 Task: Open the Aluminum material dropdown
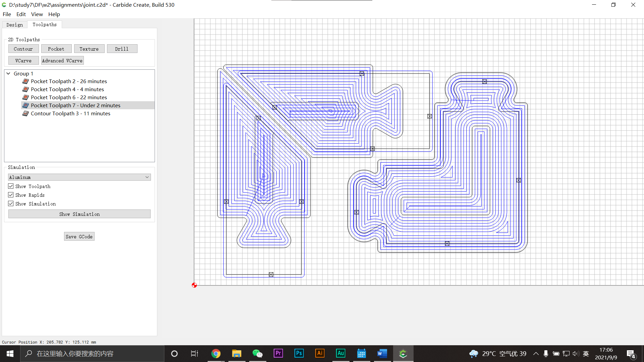click(x=79, y=177)
